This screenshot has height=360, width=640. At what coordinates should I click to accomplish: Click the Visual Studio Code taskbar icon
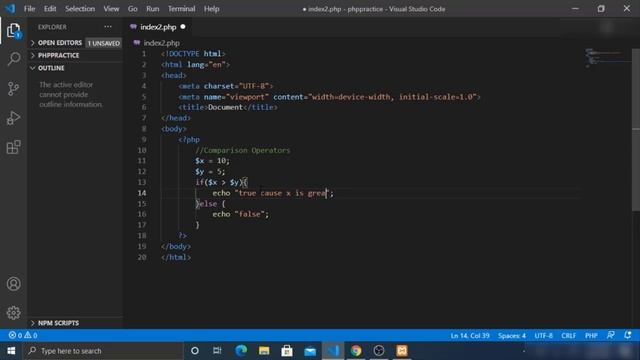(x=333, y=351)
